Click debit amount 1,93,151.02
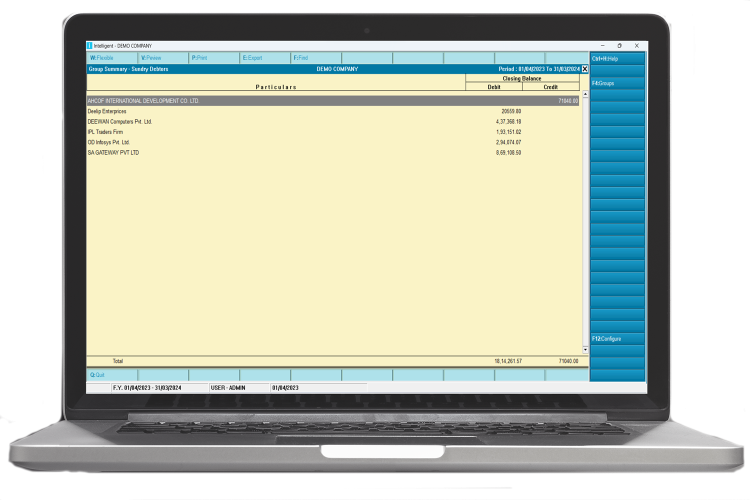This screenshot has height=500, width=750. click(x=508, y=132)
